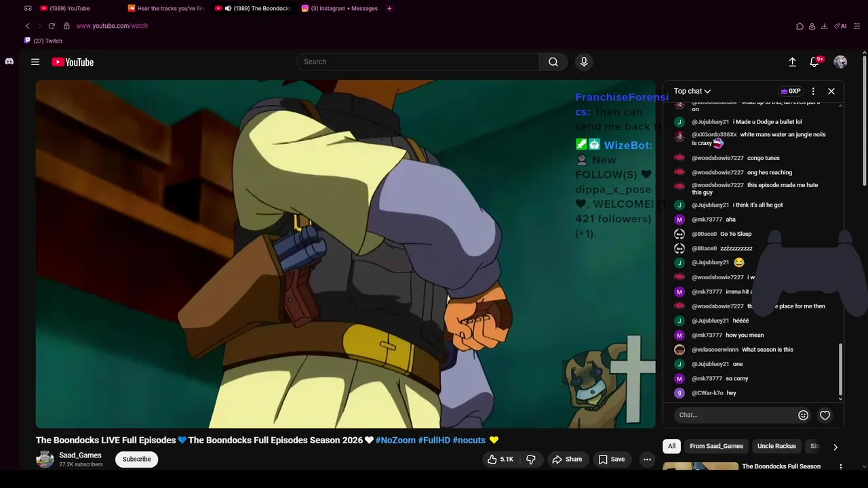868x488 pixels.
Task: Click the search magnifier button
Action: pos(553,62)
